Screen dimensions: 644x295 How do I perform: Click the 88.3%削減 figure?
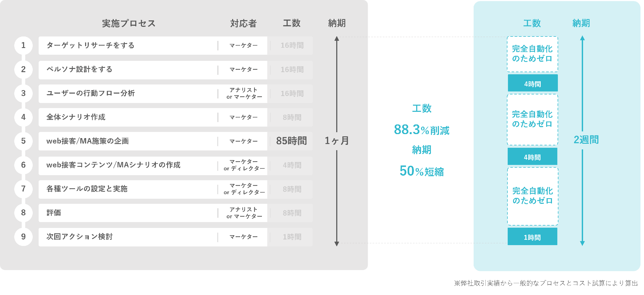(x=422, y=130)
